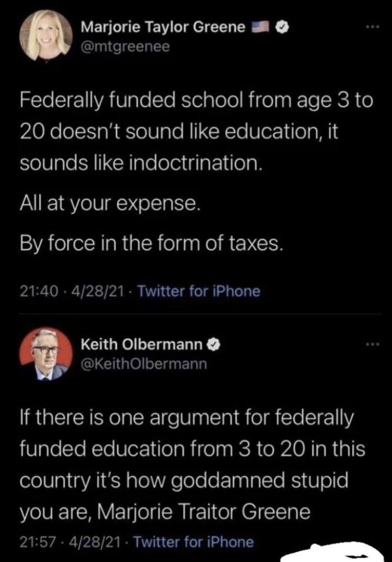Open the @mtgreenee handle
The width and height of the screenshot is (392, 562).
125,47
